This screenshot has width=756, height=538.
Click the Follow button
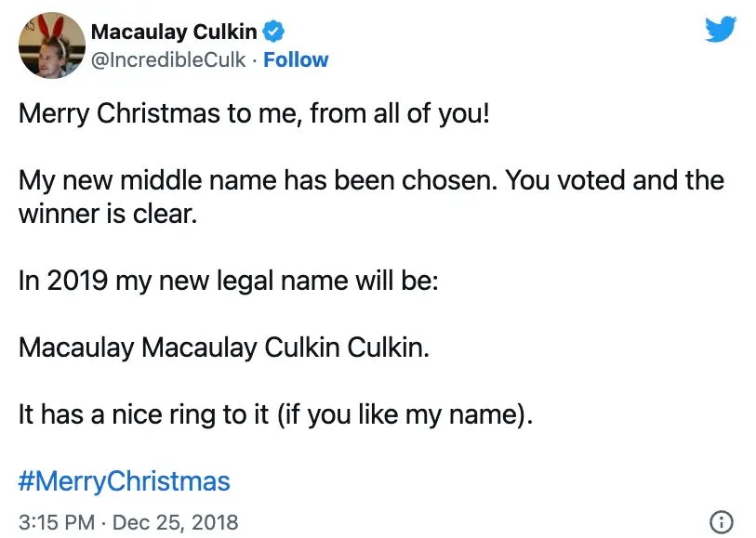click(296, 59)
